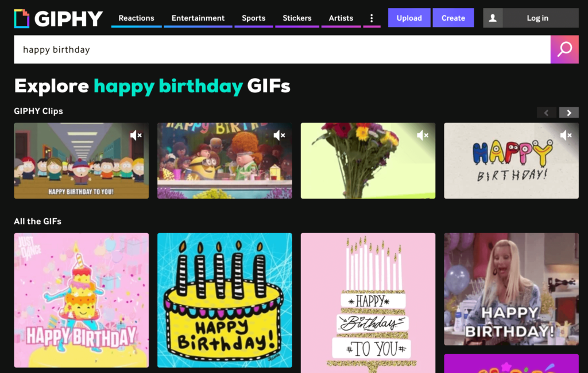
Task: Click the All the GIFs heading
Action: coord(37,221)
